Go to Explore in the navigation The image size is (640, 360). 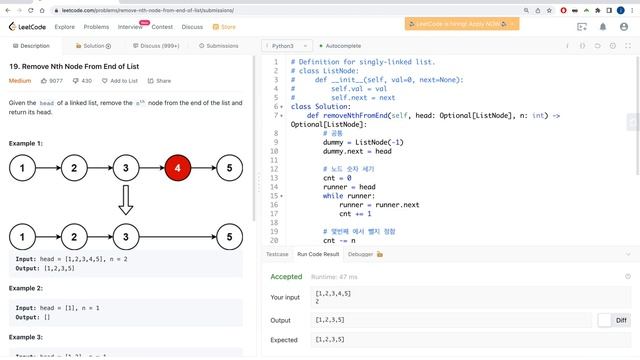point(64,27)
